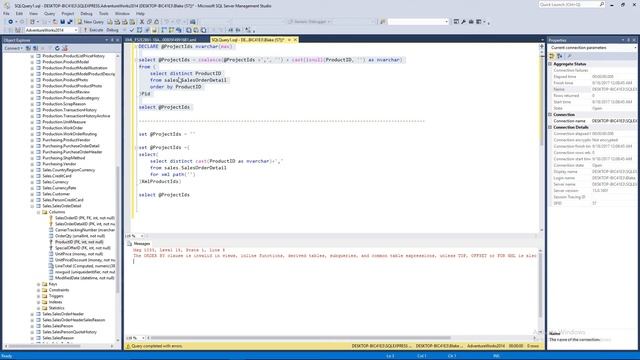Click the Connection name property row
640x360 pixels.
[593, 121]
